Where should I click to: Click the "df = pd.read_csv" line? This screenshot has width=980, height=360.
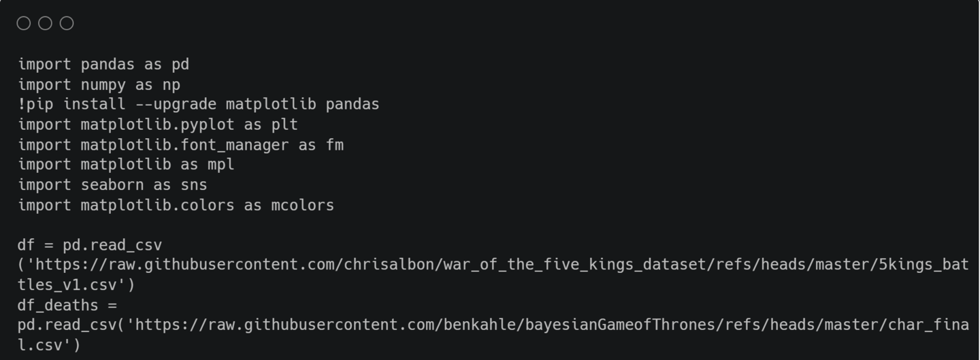(90, 245)
